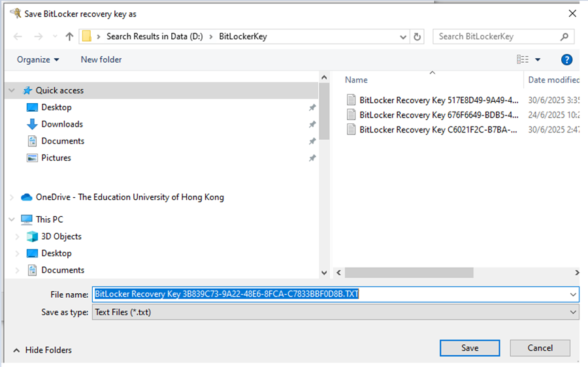
Task: Click the file list scroll right arrow
Action: [577, 272]
